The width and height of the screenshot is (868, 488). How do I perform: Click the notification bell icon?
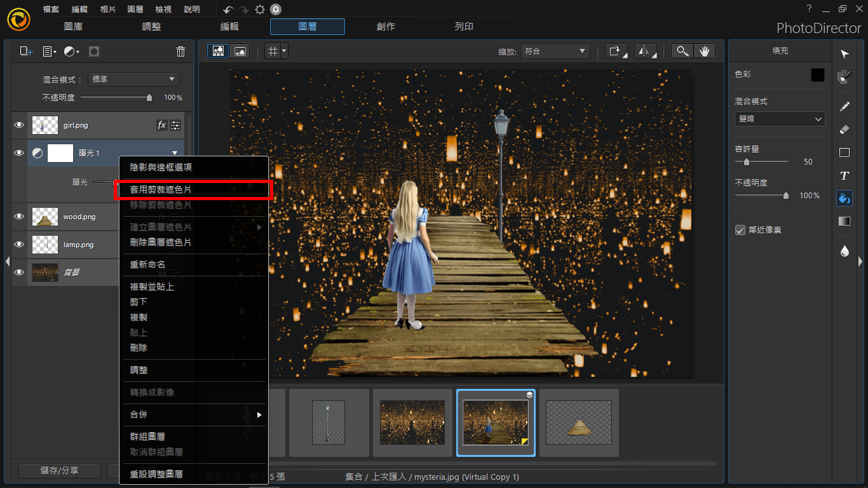tap(276, 10)
